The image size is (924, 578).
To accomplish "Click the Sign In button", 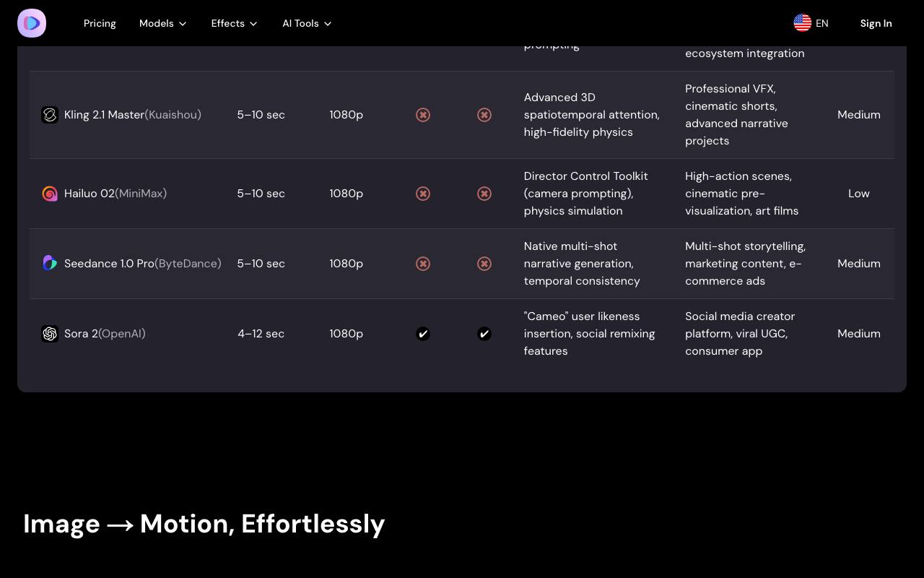I will [x=876, y=23].
